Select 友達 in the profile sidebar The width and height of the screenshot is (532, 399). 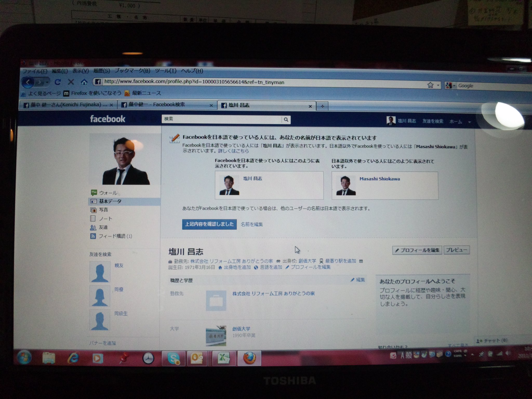[x=99, y=227]
